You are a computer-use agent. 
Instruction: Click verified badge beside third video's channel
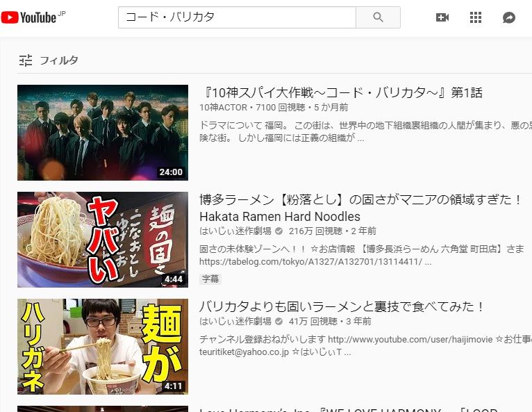tap(279, 322)
